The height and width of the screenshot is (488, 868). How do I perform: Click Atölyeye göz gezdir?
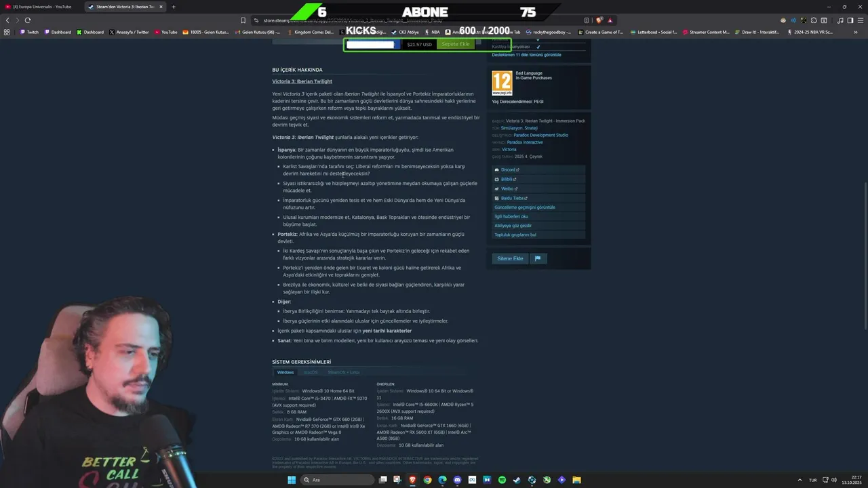tap(513, 226)
